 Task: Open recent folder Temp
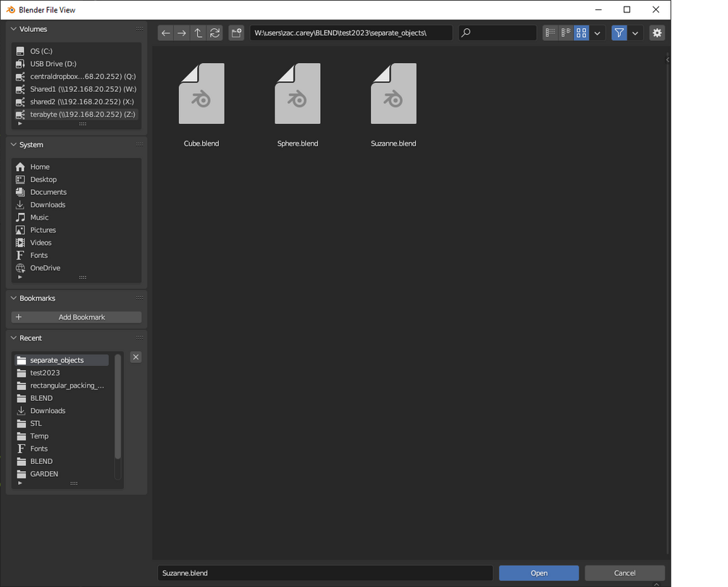pyautogui.click(x=62, y=436)
